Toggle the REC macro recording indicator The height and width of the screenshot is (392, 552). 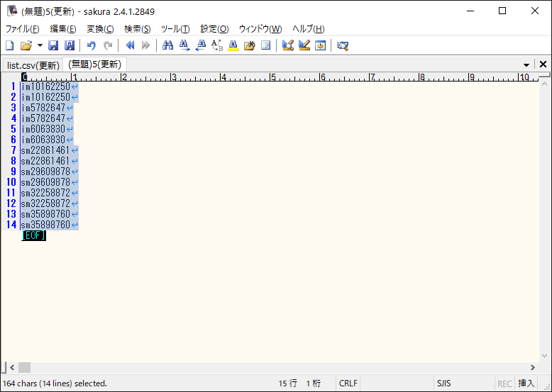[504, 383]
